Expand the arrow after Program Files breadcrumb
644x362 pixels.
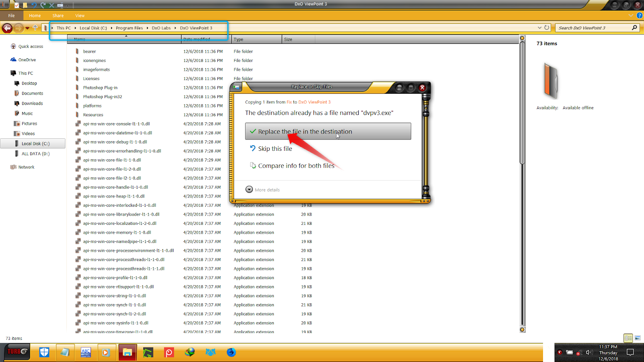click(148, 28)
